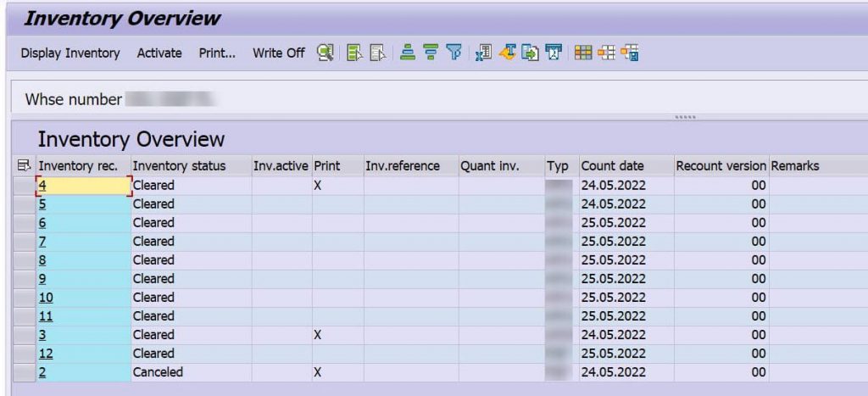Screen dimensions: 868x396
Task: Click the Select Layout icon
Action: coord(606,53)
